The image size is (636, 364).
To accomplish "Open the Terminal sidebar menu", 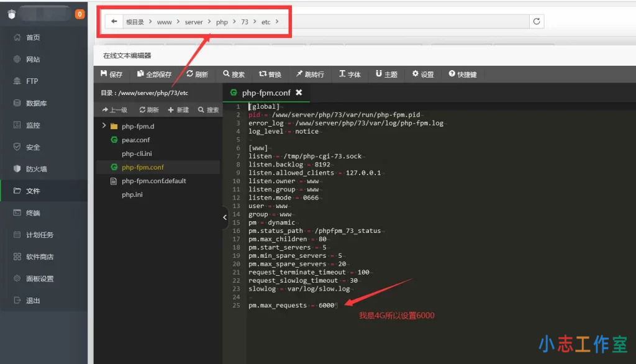I will tap(33, 213).
